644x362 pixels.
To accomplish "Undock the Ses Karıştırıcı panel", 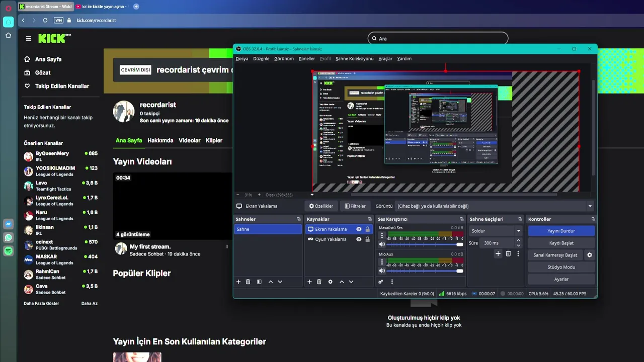I will tap(462, 219).
